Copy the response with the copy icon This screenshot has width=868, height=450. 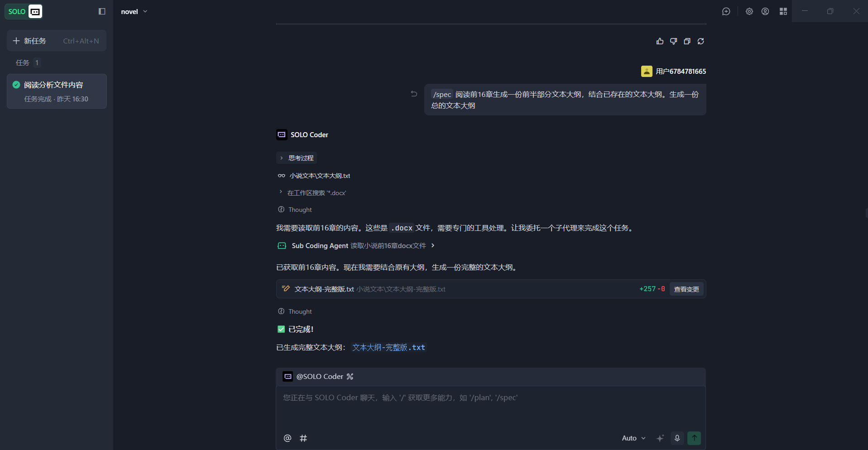click(687, 41)
